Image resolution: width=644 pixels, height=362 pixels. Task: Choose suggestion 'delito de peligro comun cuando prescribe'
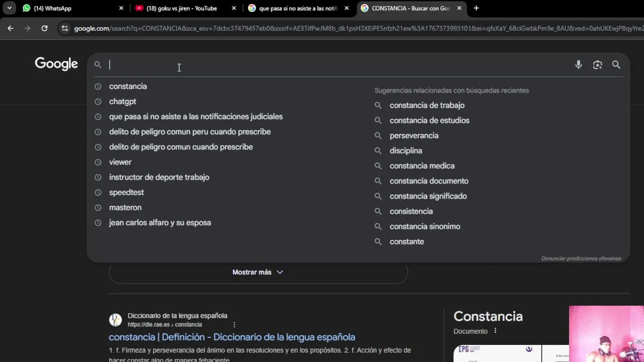(181, 147)
